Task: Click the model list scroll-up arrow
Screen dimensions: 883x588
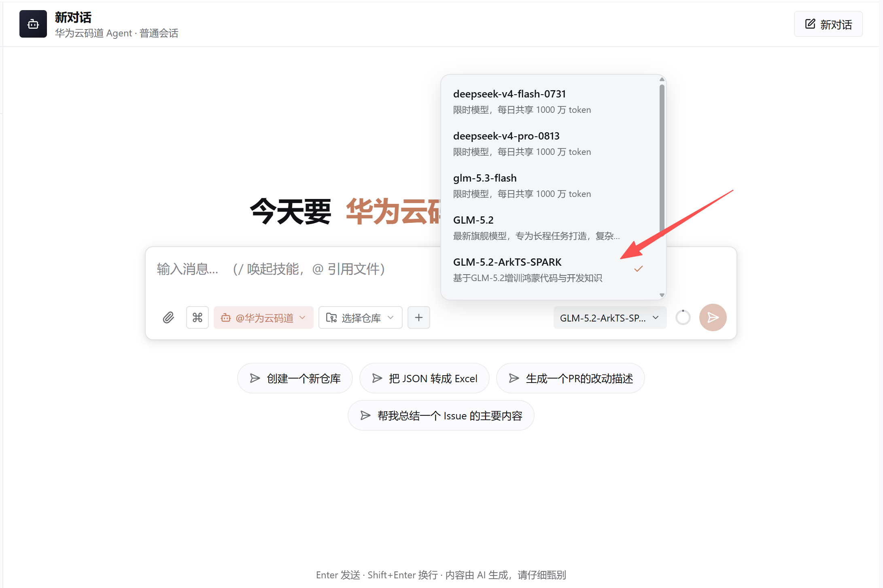Action: (x=662, y=79)
